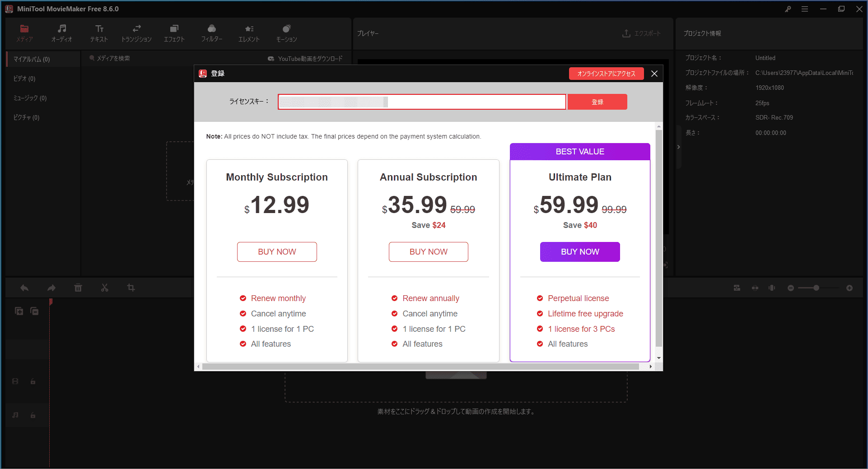The image size is (868, 469).
Task: Click the redo arrow icon
Action: [51, 288]
